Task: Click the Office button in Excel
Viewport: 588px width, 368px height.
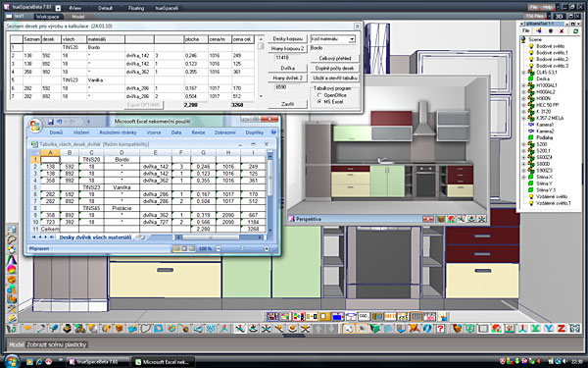Action: [x=35, y=125]
